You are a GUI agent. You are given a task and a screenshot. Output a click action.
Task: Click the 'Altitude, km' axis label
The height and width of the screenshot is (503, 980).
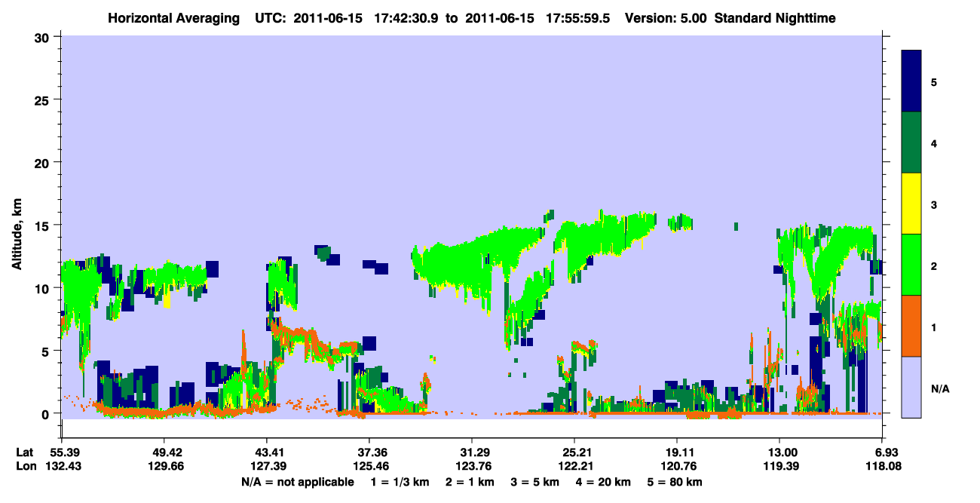[17, 233]
